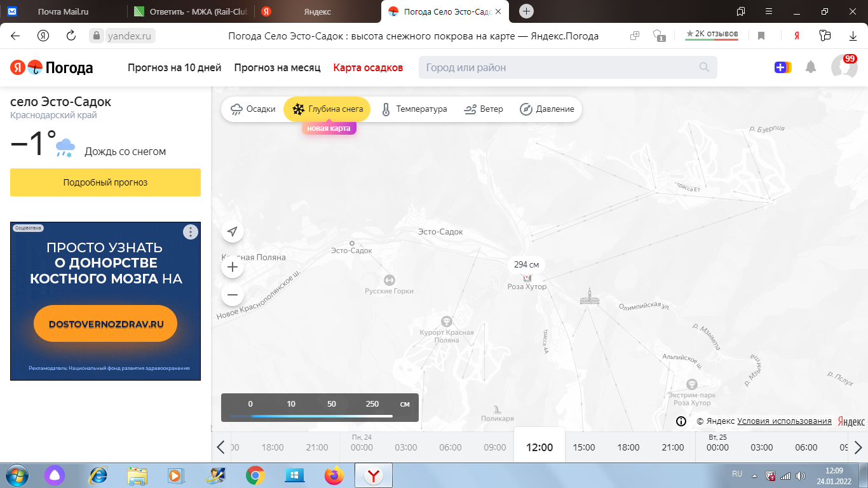Open Google Chrome from taskbar

point(255,475)
